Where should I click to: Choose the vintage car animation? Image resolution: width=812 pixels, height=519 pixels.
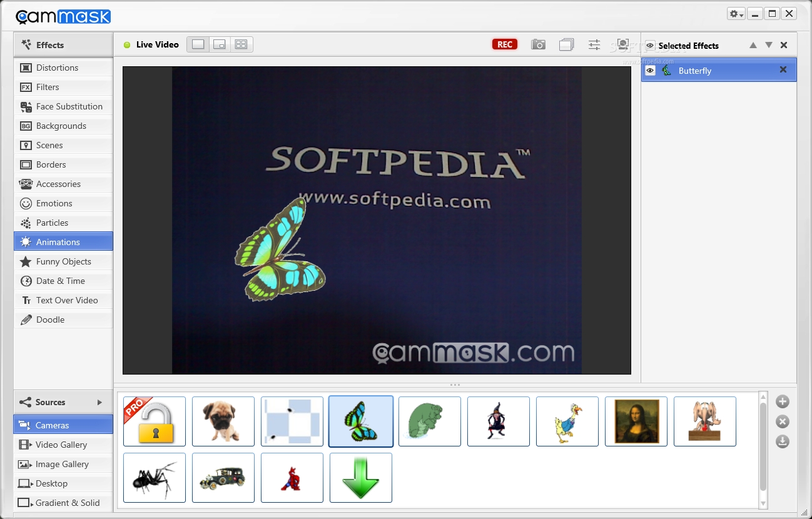(x=223, y=478)
